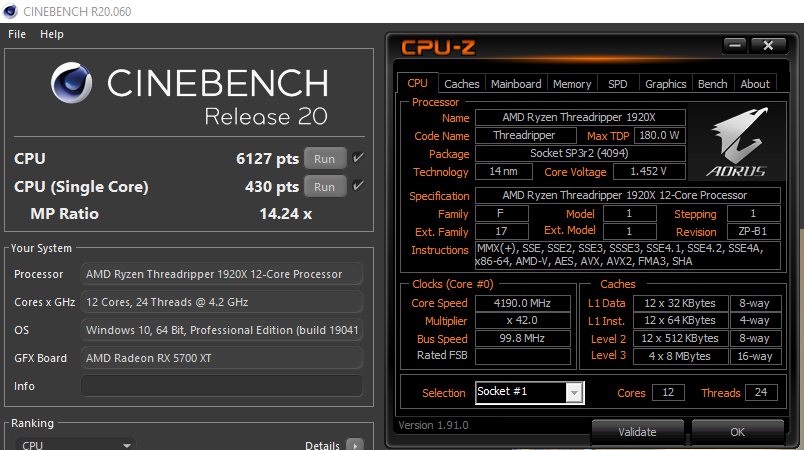Toggle the CPU Single Core checkmark
Screen dimensions: 804x450
(x=358, y=186)
